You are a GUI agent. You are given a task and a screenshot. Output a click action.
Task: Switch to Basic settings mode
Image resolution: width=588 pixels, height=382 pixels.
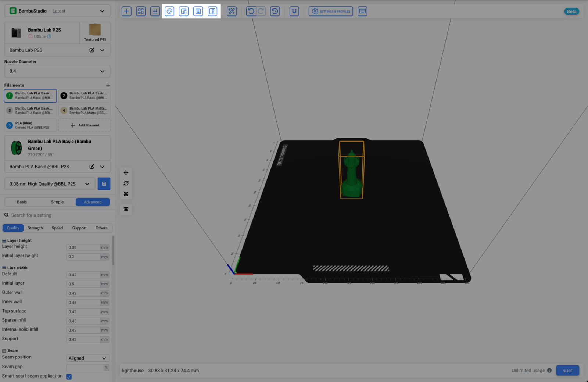pyautogui.click(x=22, y=202)
